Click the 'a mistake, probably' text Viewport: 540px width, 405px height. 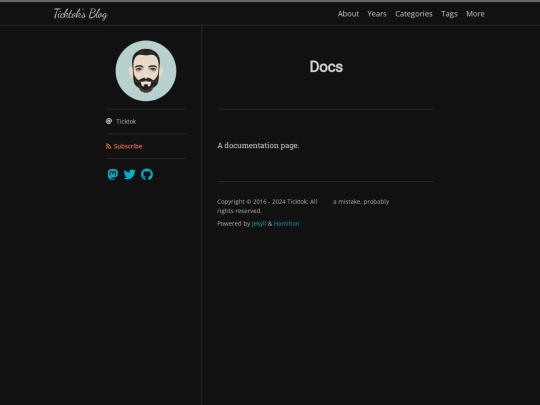point(361,201)
